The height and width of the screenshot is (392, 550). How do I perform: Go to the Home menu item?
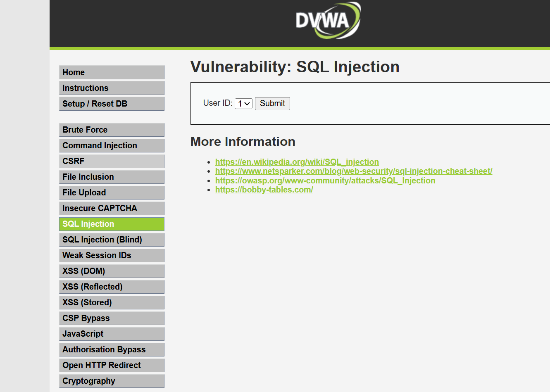[112, 72]
